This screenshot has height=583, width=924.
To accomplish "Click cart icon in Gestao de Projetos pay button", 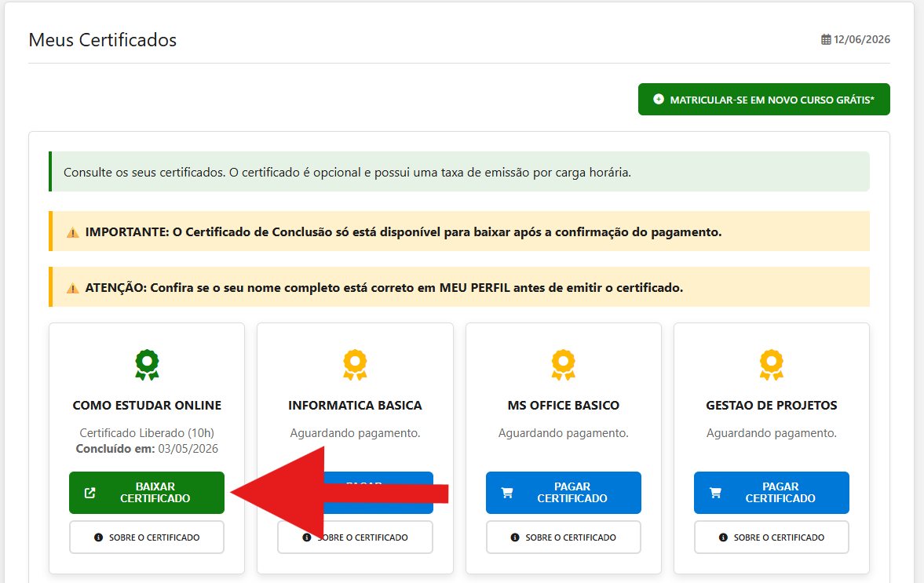I will [715, 493].
